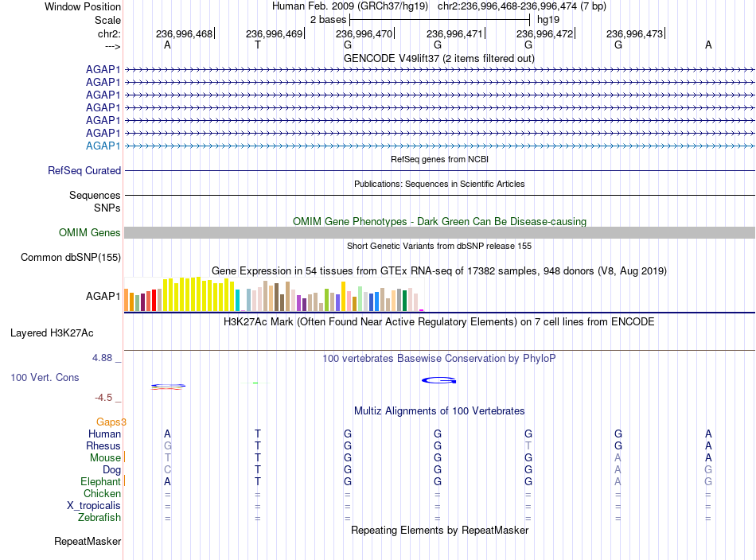Click the chr2:236,996,468-236,996,474 (7 bp) position text

[522, 6]
